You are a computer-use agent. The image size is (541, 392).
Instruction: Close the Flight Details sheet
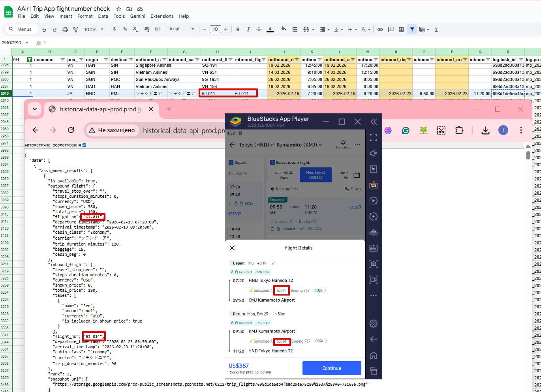coord(232,248)
